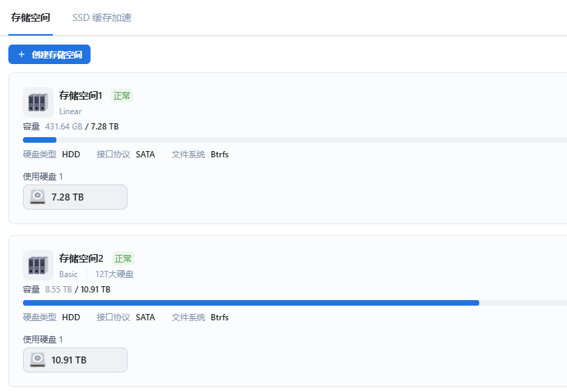
Task: Click 接口协议 label in 存储空间2
Action: click(x=114, y=317)
